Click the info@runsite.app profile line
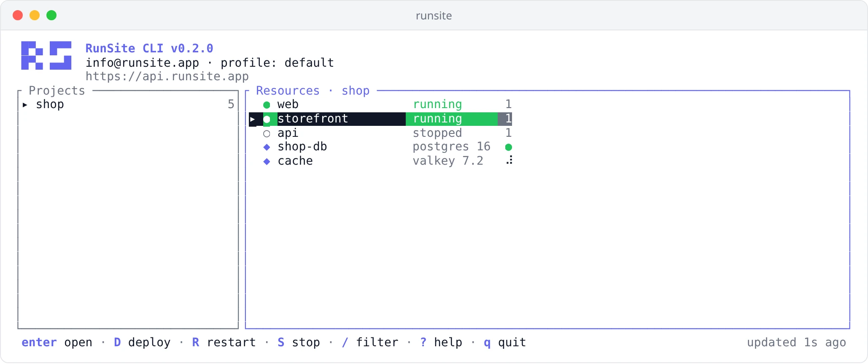868x364 pixels. [x=210, y=63]
